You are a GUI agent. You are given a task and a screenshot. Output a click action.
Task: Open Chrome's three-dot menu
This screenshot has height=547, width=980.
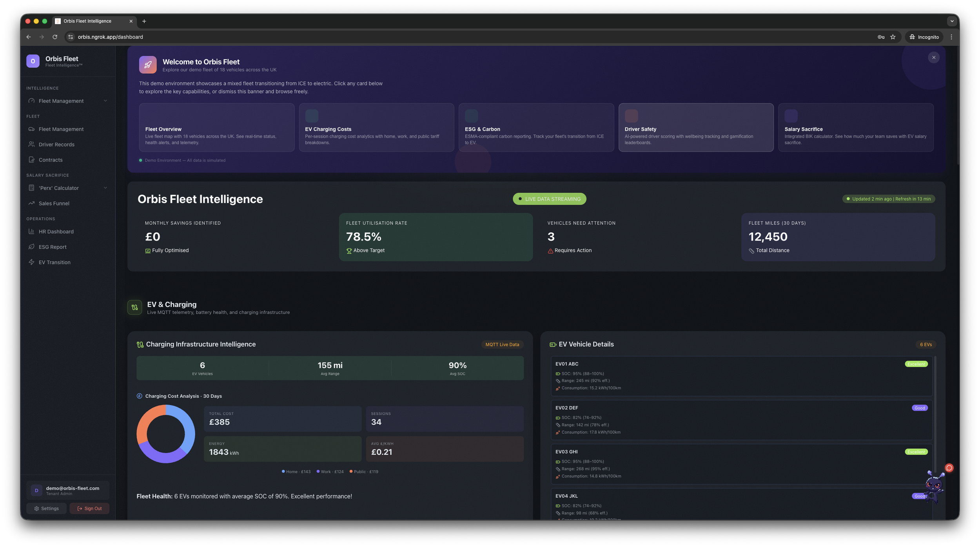pos(951,37)
